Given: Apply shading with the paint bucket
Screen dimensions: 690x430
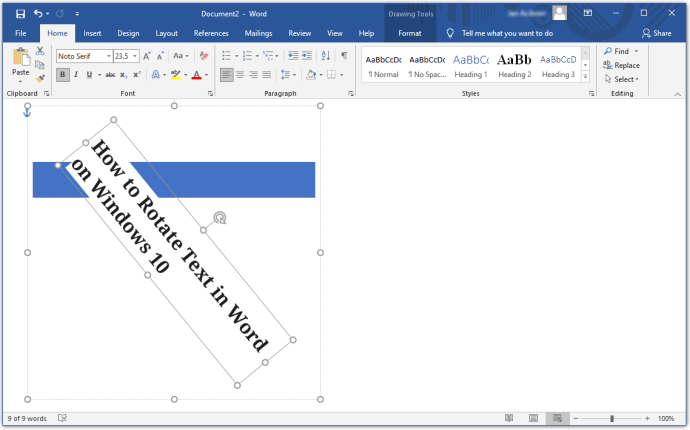Looking at the screenshot, I should pos(311,75).
